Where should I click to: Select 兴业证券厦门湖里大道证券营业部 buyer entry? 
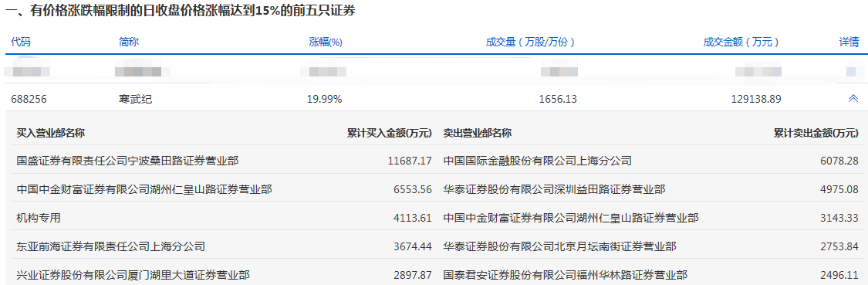tap(133, 274)
